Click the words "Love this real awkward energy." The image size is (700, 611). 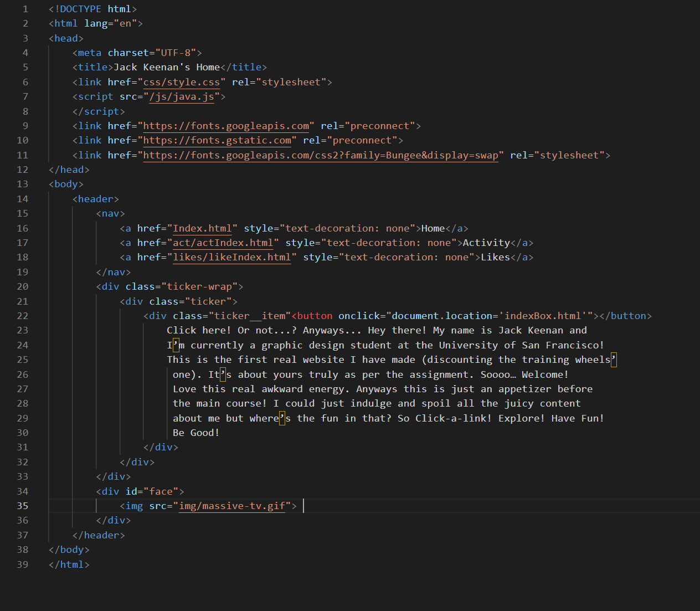point(261,389)
